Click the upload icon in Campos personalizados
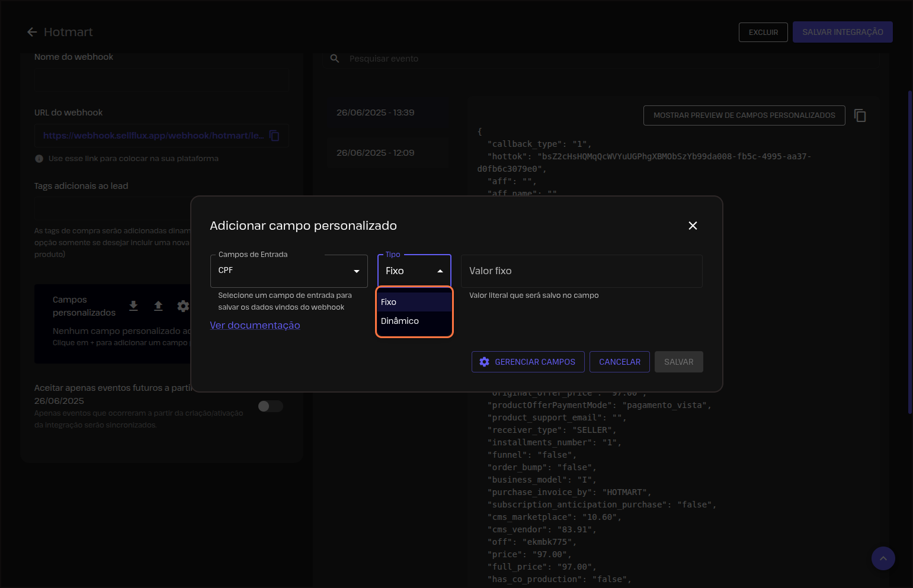Screen dimensions: 913x588 click(x=158, y=306)
